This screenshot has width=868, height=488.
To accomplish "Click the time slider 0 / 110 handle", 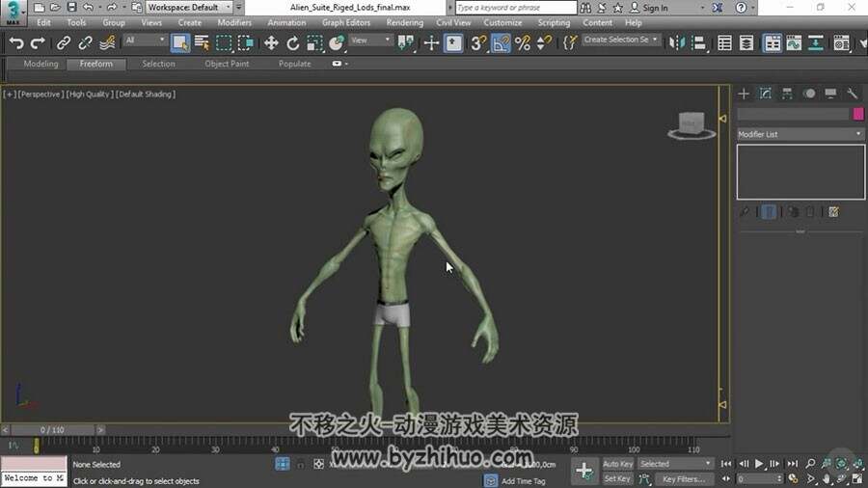I will [x=53, y=429].
